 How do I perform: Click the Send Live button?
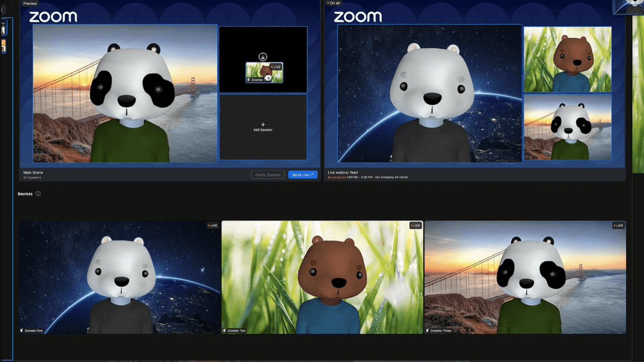coord(302,174)
